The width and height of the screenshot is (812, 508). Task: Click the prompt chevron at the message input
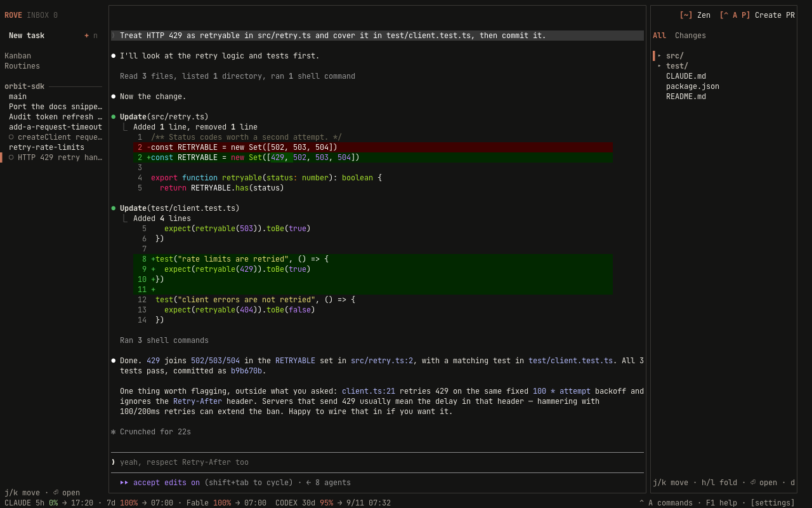coord(114,462)
